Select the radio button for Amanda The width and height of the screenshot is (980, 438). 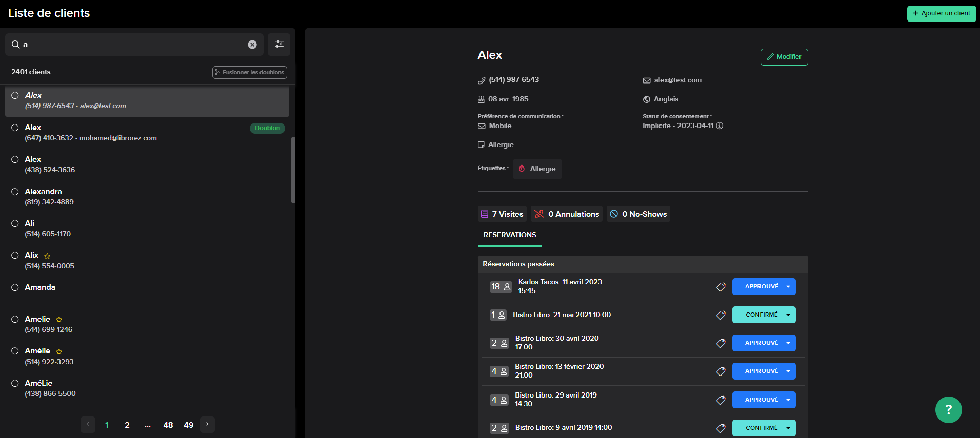tap(15, 287)
